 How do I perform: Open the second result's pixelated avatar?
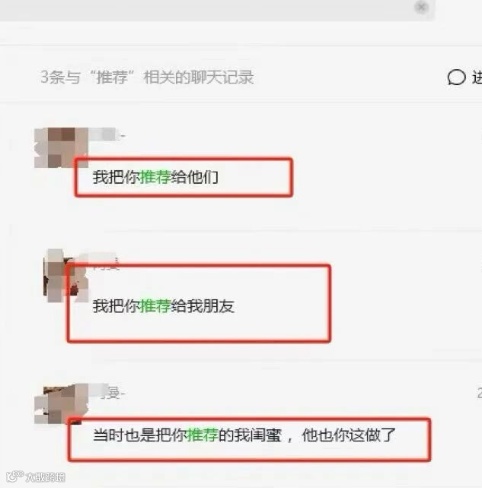click(66, 276)
